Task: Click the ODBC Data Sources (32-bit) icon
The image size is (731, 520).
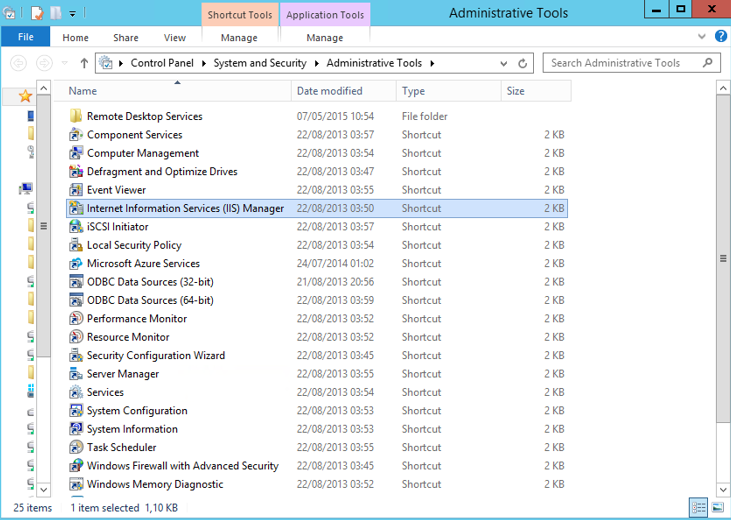Action: [x=76, y=282]
